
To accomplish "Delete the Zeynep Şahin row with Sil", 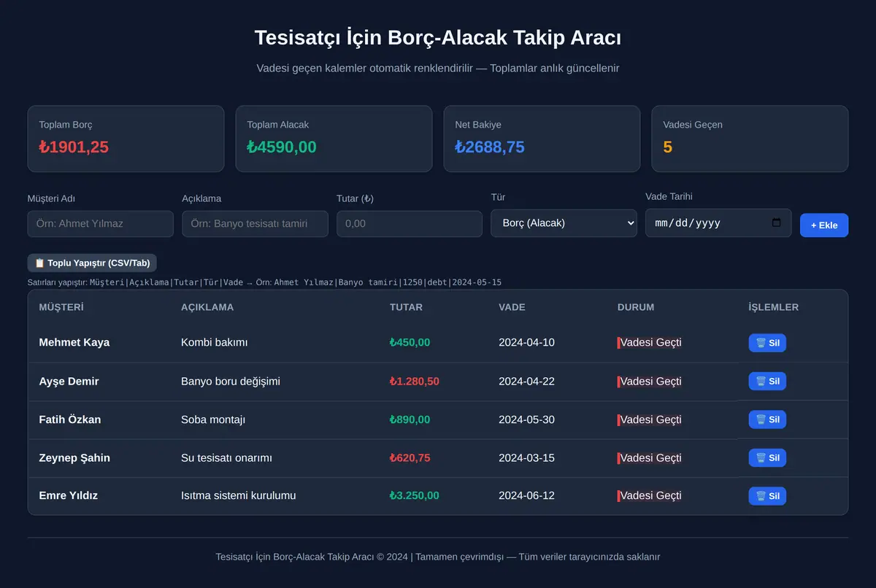I will [x=767, y=457].
